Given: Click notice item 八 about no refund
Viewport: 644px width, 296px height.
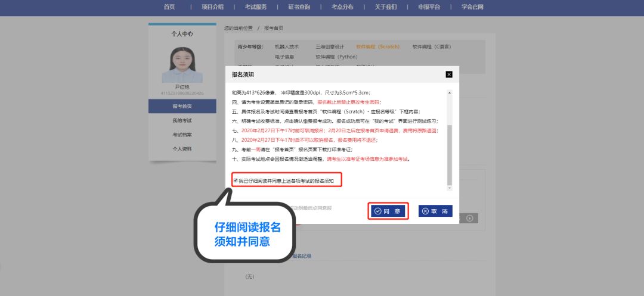Looking at the screenshot, I should click(304, 140).
